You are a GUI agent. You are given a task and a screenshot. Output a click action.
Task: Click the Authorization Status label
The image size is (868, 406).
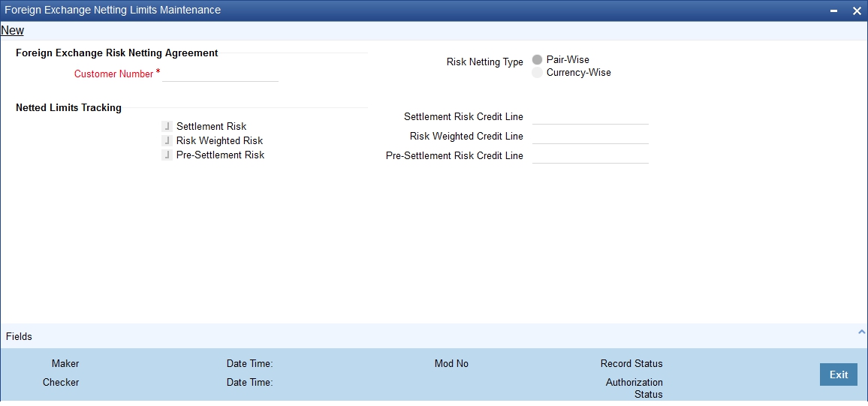point(634,388)
